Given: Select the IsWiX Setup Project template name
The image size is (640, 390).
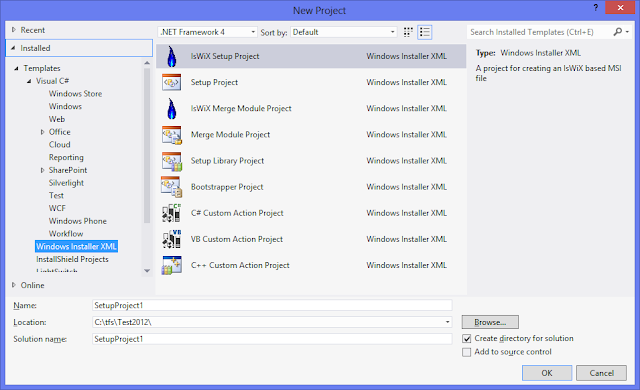Looking at the screenshot, I should 225,56.
